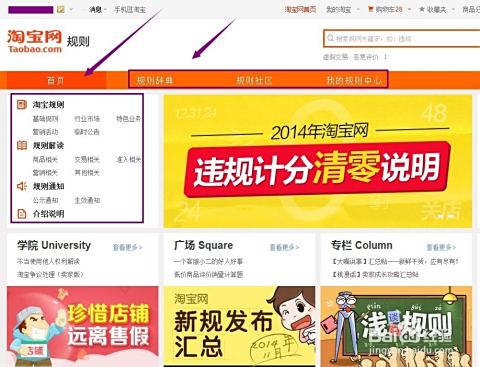Switch to the 规则社区 tab
Screen dimensions: 480x367
coord(254,80)
